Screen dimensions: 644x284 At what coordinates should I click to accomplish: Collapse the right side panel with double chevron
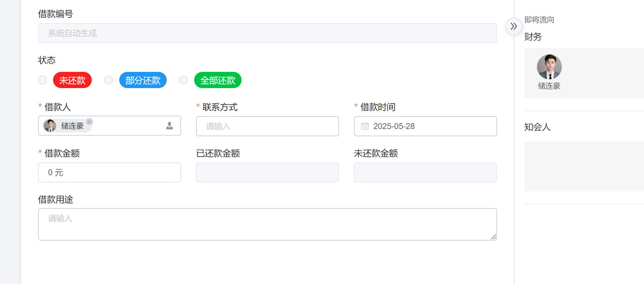(x=514, y=26)
